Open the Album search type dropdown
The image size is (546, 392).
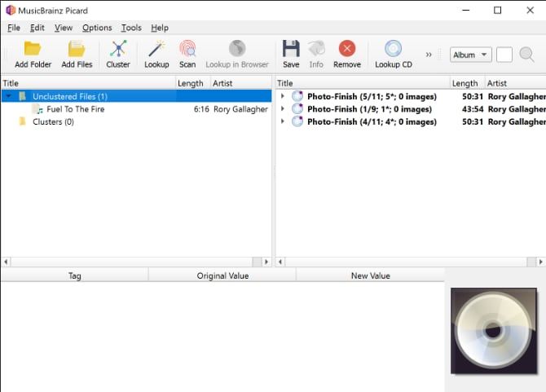[x=470, y=55]
